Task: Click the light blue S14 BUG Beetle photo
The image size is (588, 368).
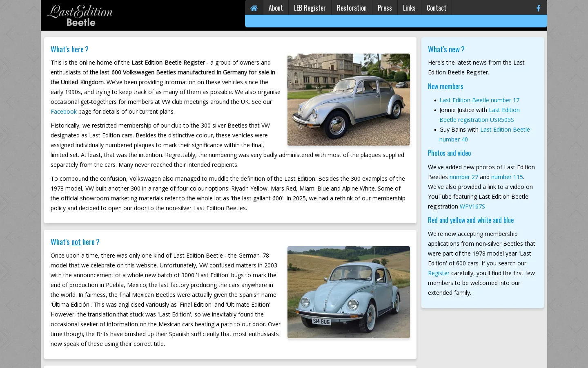Action: (349, 292)
